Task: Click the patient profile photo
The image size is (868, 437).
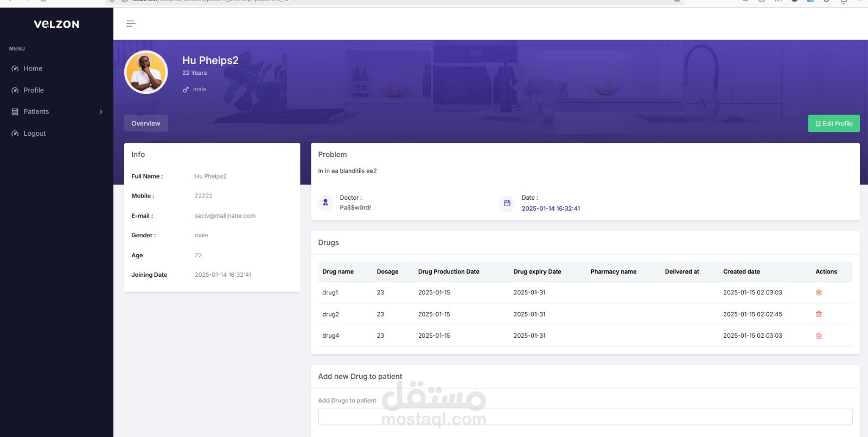Action: 146,72
